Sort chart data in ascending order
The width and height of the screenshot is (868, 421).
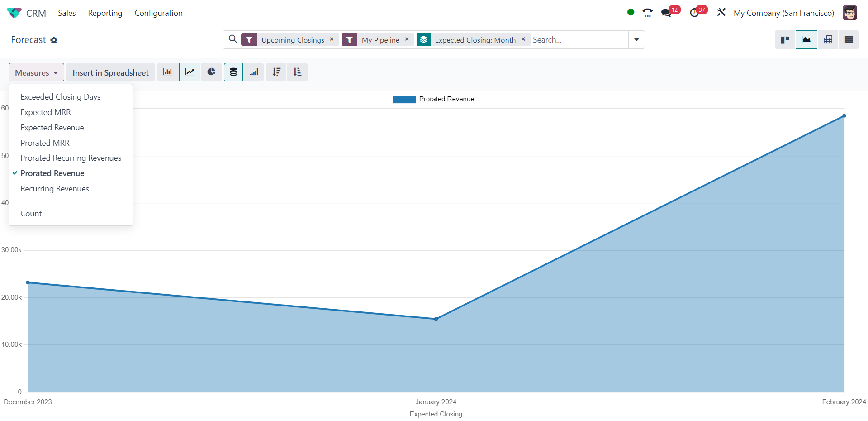297,72
